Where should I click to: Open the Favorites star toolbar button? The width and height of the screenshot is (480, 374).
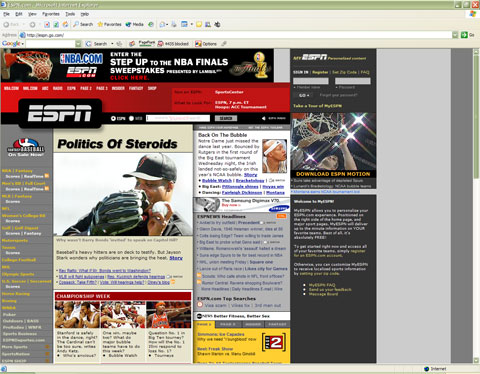click(109, 24)
